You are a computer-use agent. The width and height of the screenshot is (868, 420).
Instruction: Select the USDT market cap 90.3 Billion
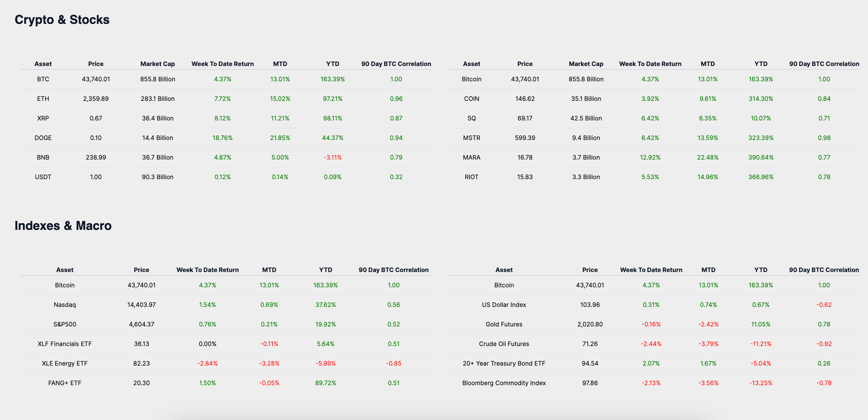(x=157, y=177)
